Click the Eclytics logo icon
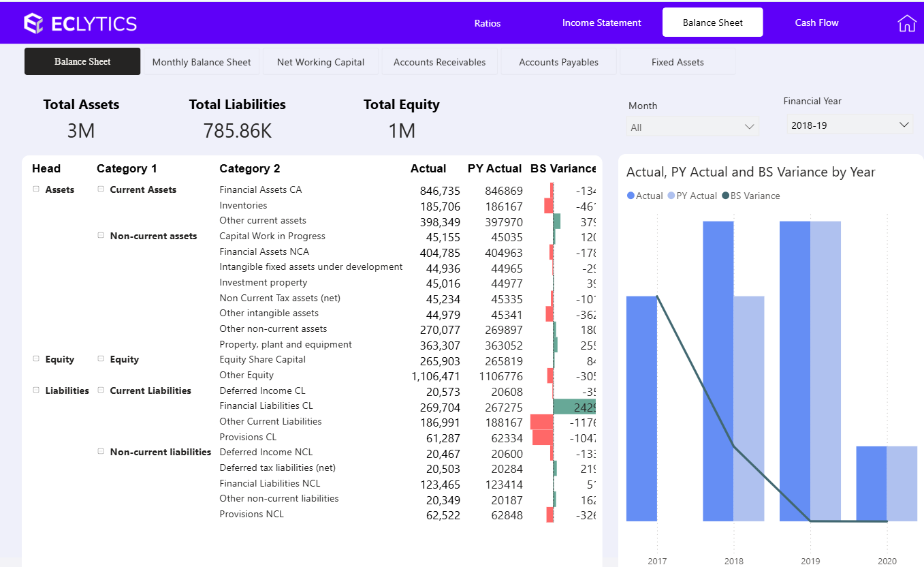The height and width of the screenshot is (567, 924). pos(33,23)
